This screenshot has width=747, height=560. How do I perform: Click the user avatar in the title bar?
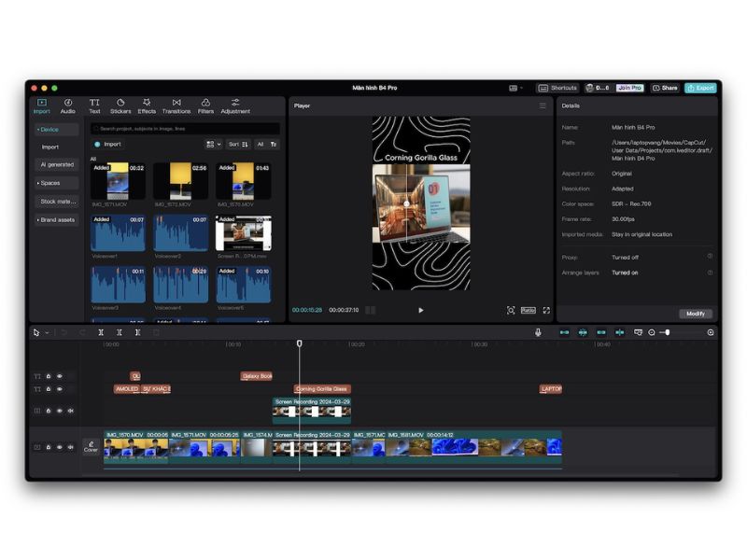coord(590,88)
